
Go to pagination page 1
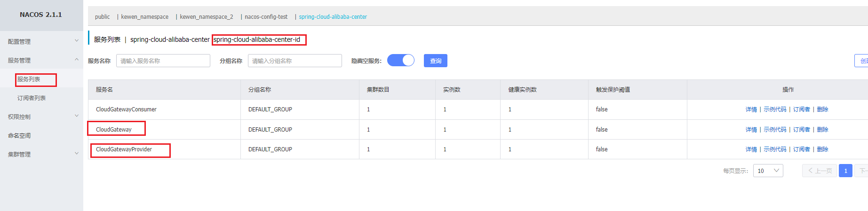click(845, 171)
